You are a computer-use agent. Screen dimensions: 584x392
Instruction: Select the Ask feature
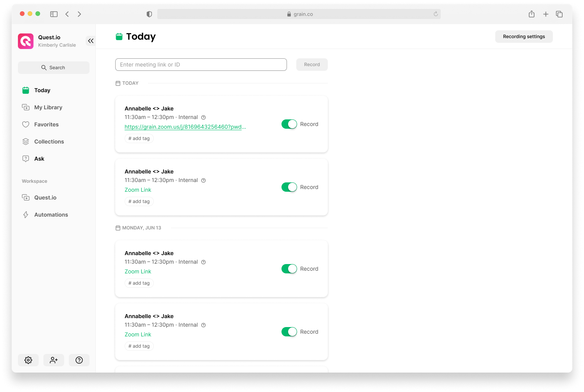point(39,158)
